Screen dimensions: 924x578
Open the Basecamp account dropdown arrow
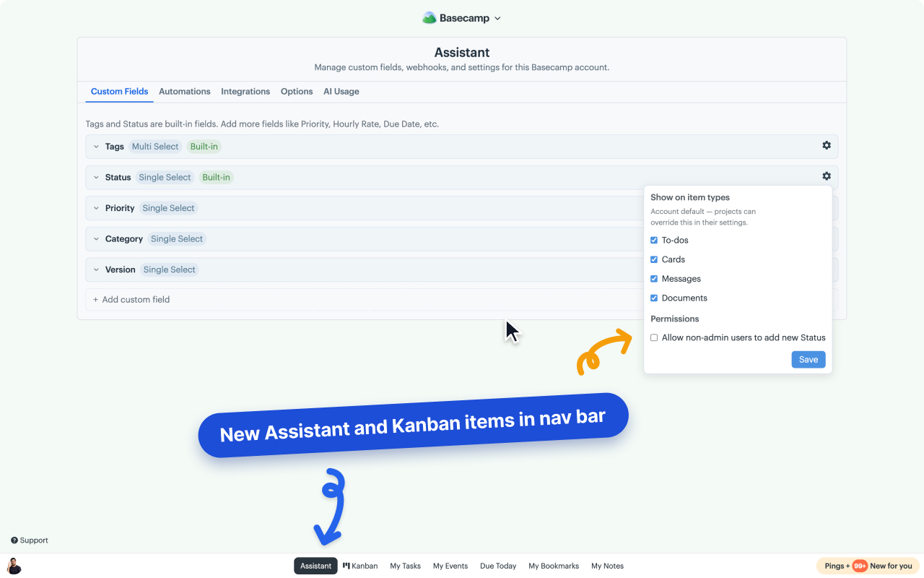click(x=497, y=19)
